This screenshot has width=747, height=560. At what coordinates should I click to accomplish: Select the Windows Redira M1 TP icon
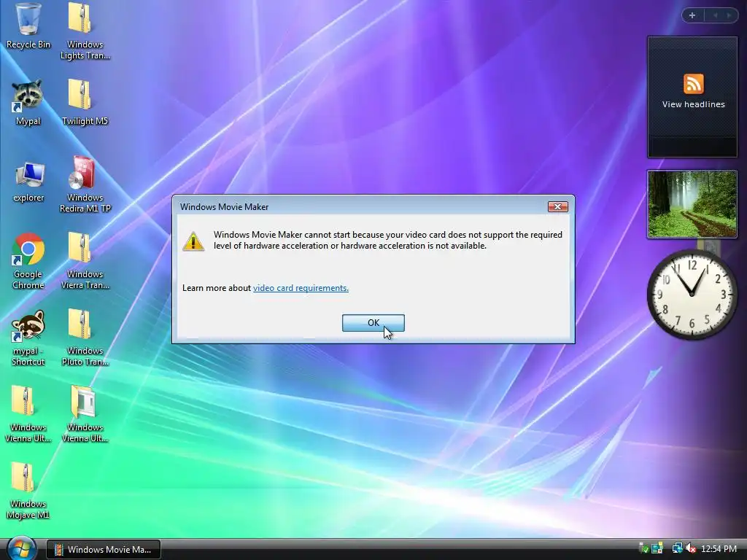[x=85, y=184]
